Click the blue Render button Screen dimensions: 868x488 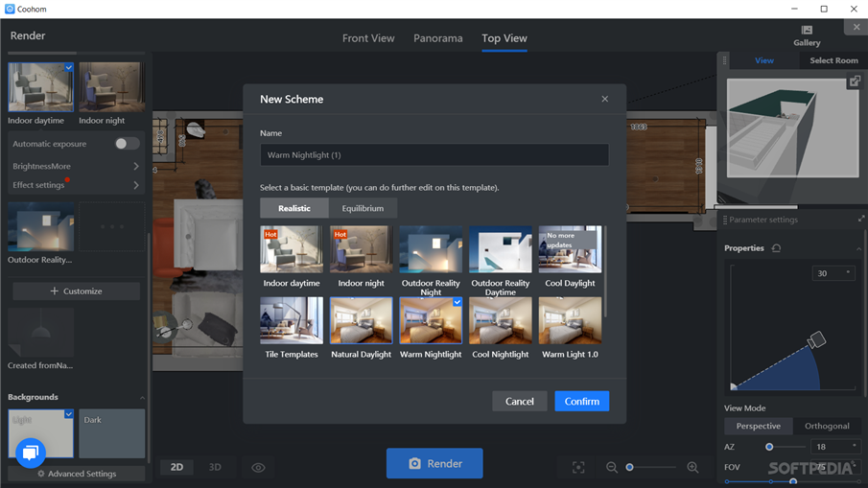tap(434, 464)
